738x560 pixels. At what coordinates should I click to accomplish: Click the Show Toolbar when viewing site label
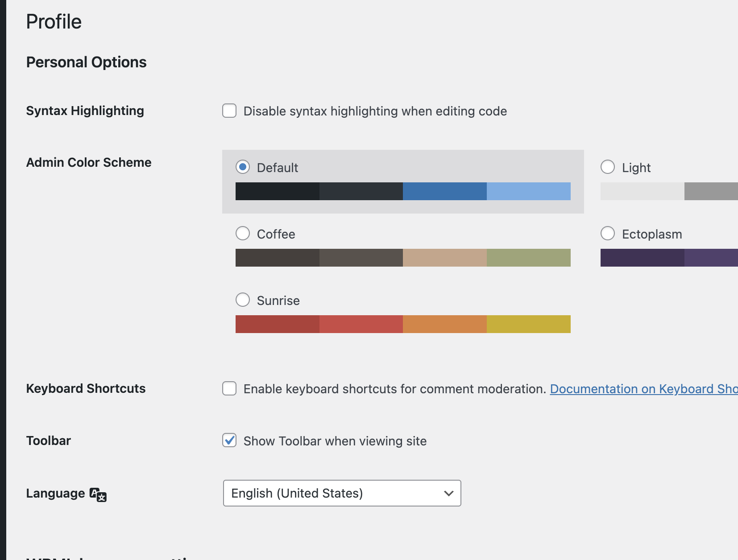(x=335, y=441)
